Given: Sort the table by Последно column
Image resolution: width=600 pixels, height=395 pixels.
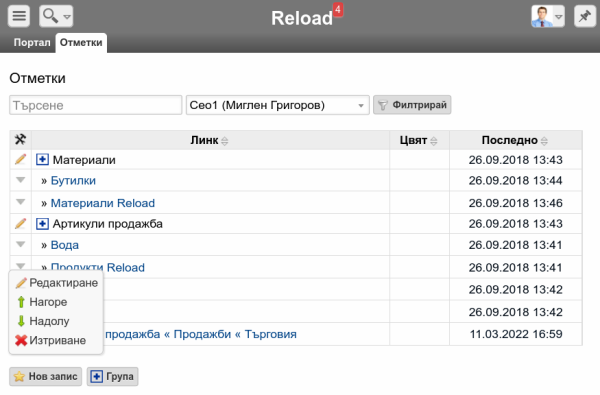Looking at the screenshot, I should [515, 140].
